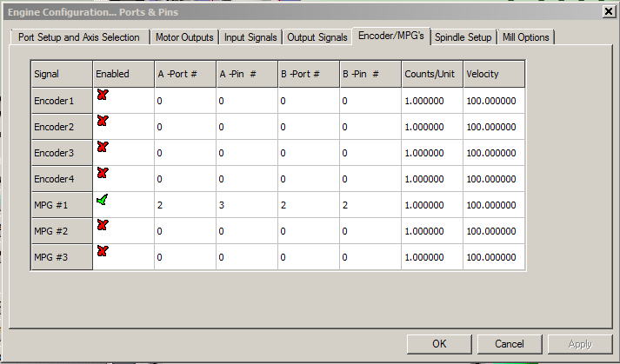Select the MPG #1 row label
The height and width of the screenshot is (364, 620).
(62, 205)
